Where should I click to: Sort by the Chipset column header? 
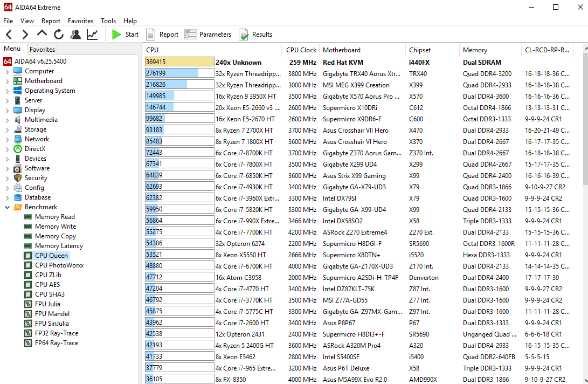coord(432,50)
